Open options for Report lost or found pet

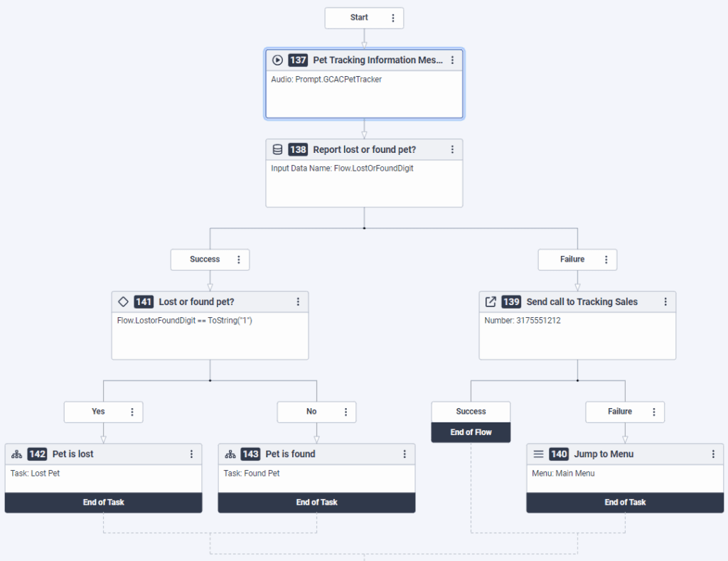click(x=452, y=149)
